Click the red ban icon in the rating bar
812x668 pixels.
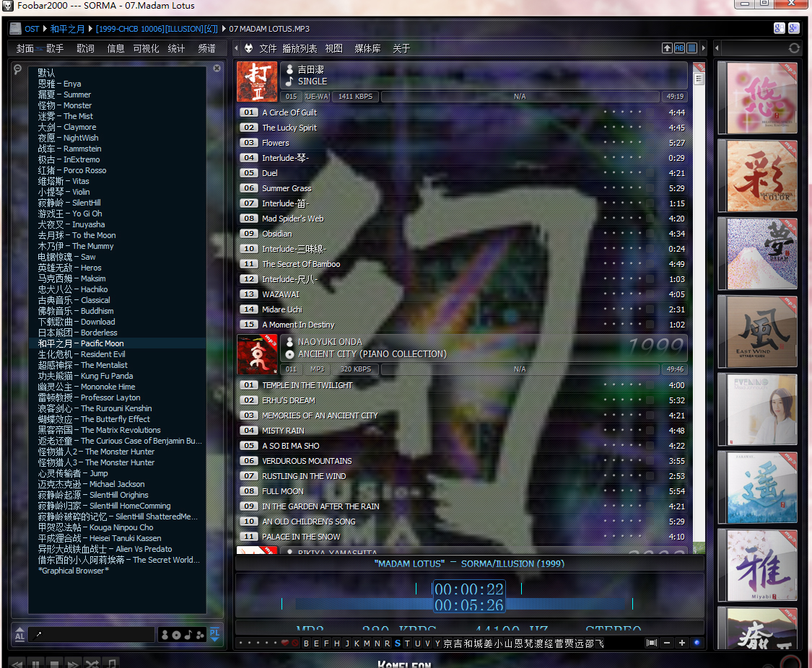[295, 643]
